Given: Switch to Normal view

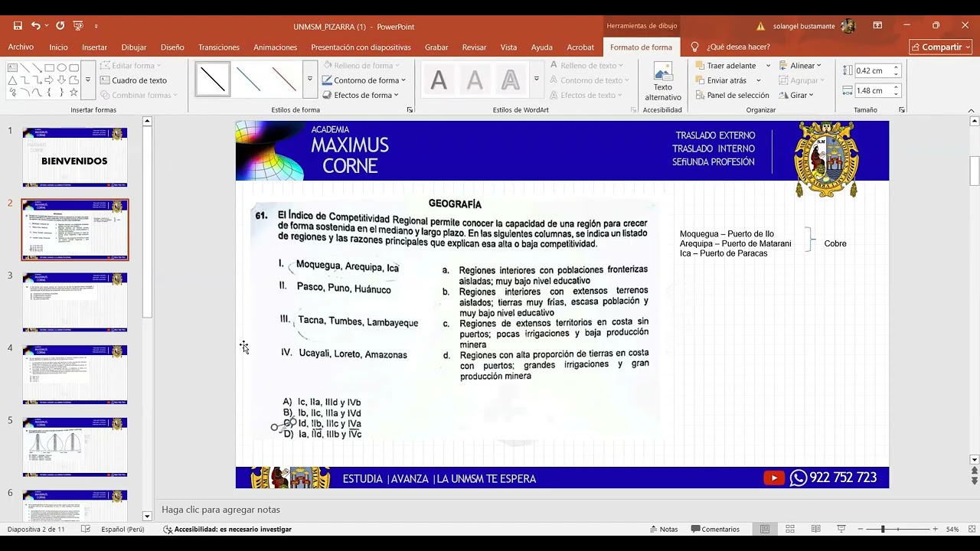Looking at the screenshot, I should pyautogui.click(x=765, y=530).
